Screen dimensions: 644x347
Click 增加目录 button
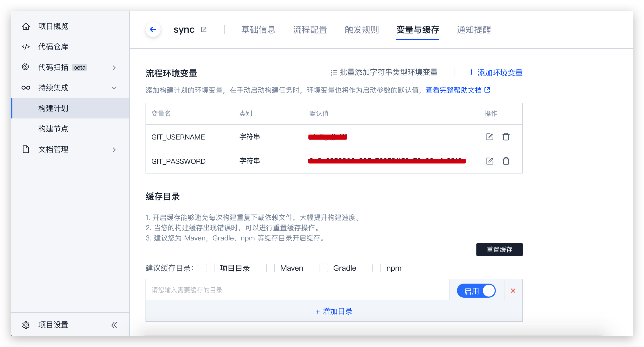334,311
